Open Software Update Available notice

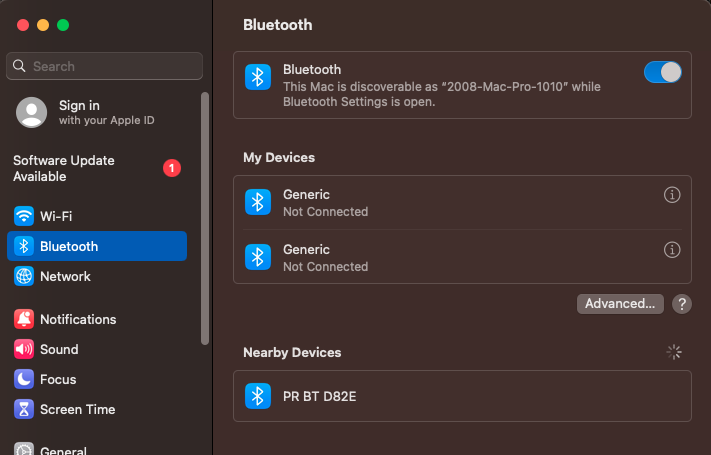pos(64,168)
